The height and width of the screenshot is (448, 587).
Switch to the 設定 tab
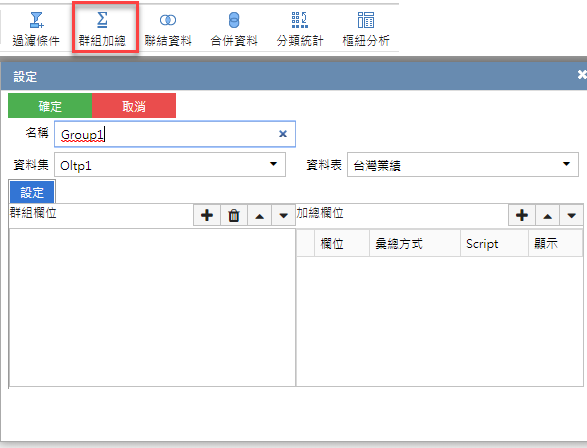(x=32, y=192)
